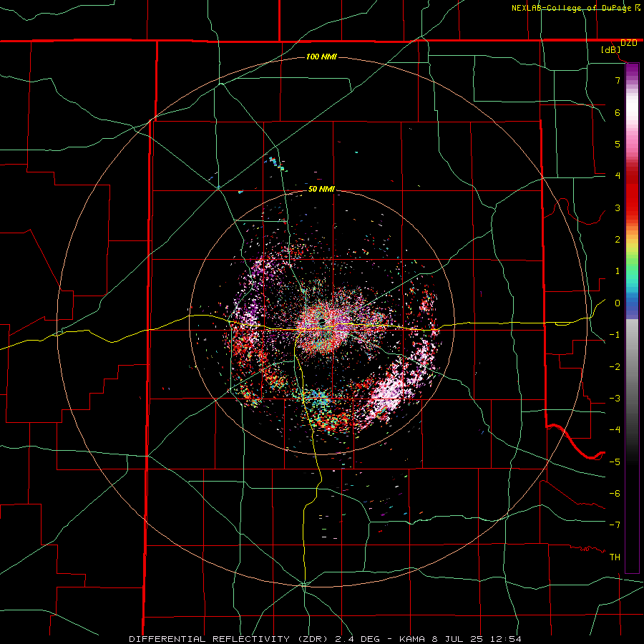This screenshot has height=644, width=644.
Task: Click the -6 dB value on color scale
Action: coord(615,494)
